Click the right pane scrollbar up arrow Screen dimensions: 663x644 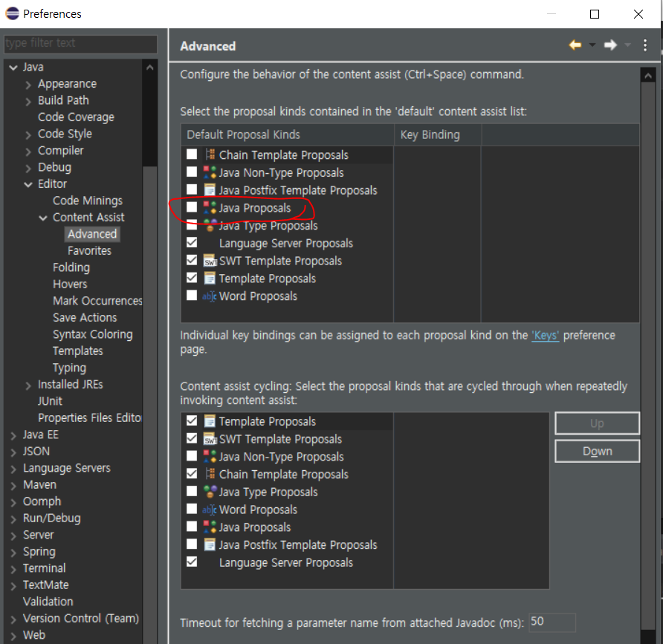click(x=648, y=76)
